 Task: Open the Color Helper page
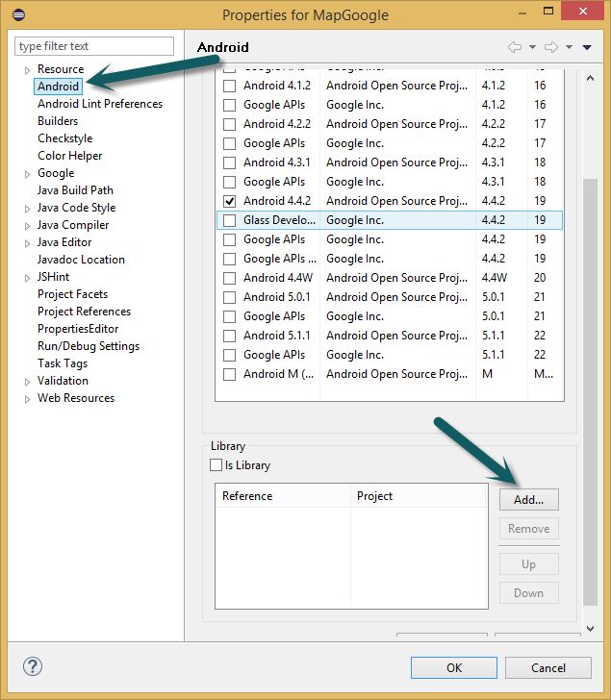pyautogui.click(x=70, y=156)
